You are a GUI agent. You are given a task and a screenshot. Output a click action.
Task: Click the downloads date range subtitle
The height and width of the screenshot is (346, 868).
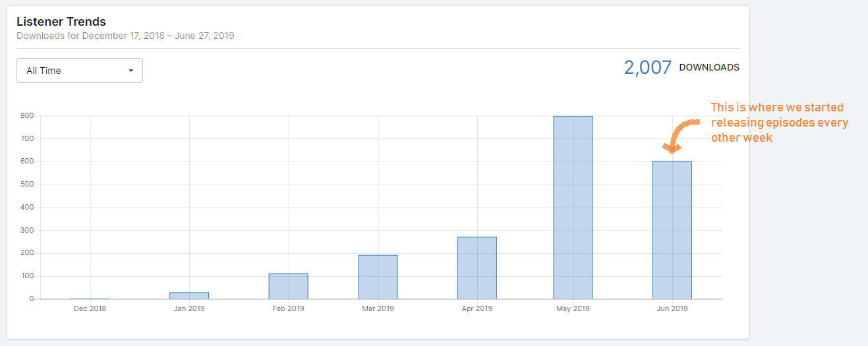(x=125, y=36)
